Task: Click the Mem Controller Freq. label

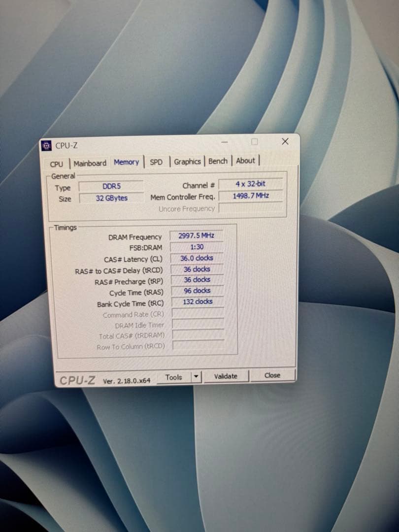Action: click(183, 197)
